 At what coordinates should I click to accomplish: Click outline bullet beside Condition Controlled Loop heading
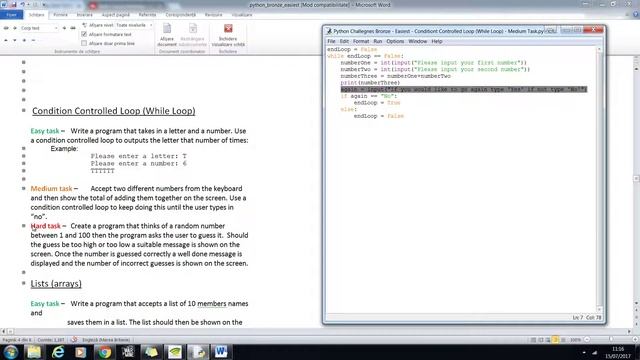coord(24,111)
